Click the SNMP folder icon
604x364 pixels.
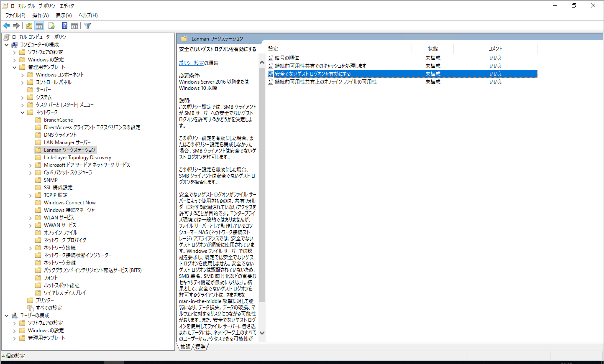pos(38,180)
